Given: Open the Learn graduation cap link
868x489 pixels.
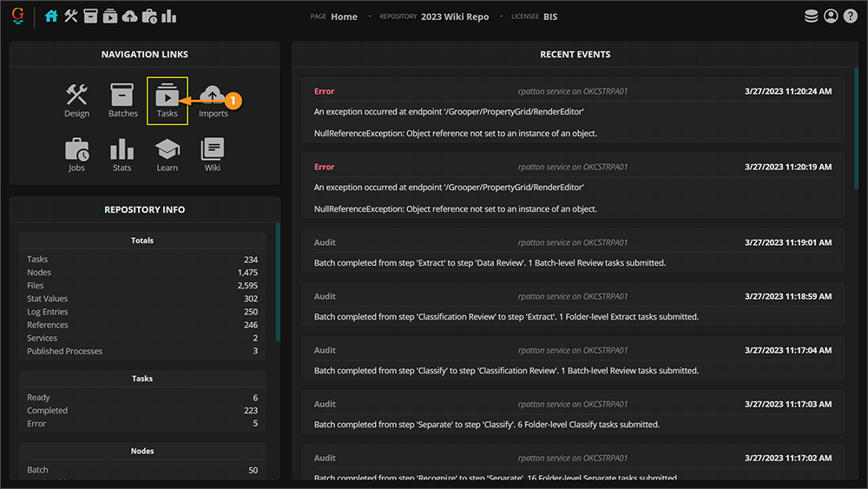Looking at the screenshot, I should (x=168, y=154).
